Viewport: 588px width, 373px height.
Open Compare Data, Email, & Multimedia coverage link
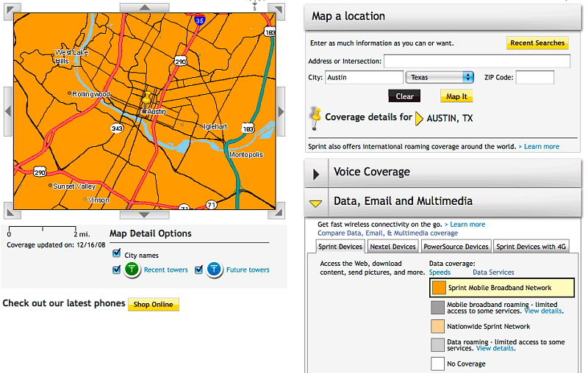(x=388, y=233)
